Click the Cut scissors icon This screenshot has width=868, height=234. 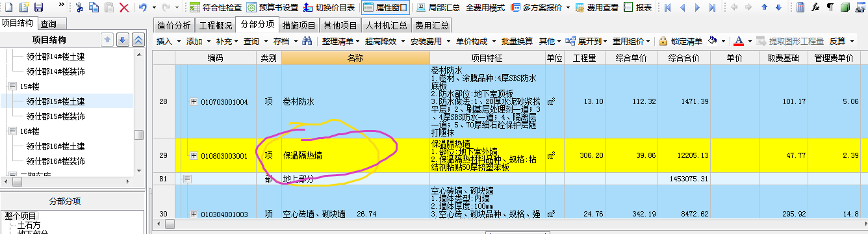(79, 8)
